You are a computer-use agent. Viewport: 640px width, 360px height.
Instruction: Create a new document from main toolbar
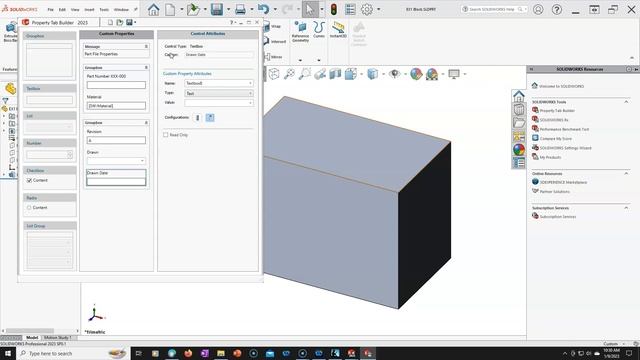point(170,9)
